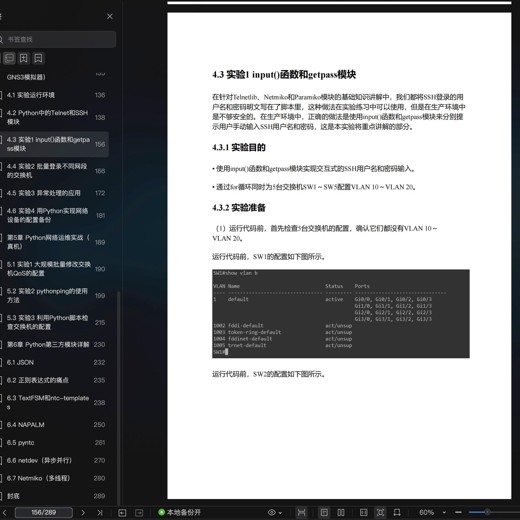Go to next page arrow

tap(83, 512)
